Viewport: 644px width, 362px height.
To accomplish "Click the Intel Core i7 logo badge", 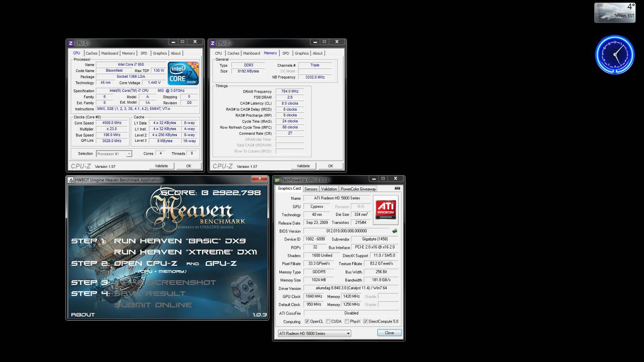I will pyautogui.click(x=183, y=73).
